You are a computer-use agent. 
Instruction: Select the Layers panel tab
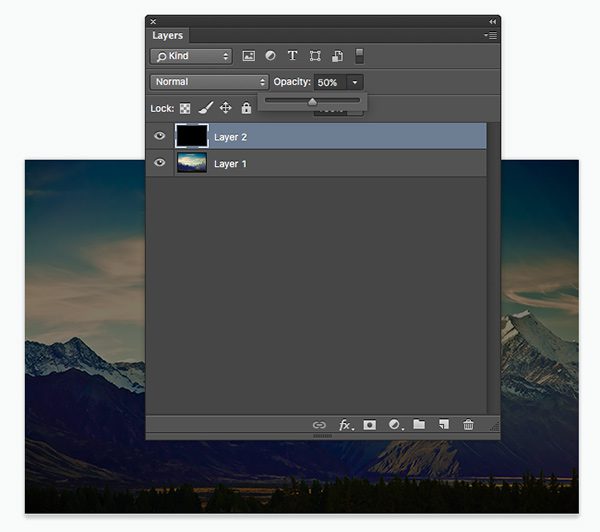168,36
